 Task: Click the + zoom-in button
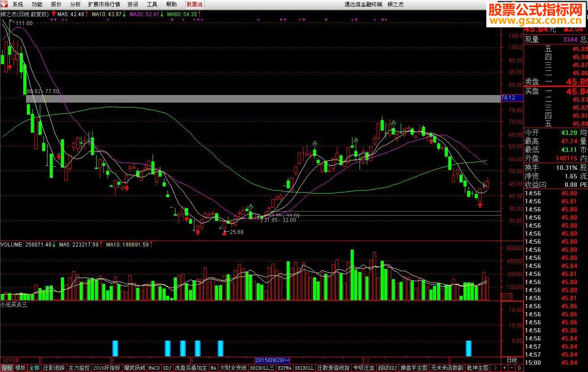(504, 368)
